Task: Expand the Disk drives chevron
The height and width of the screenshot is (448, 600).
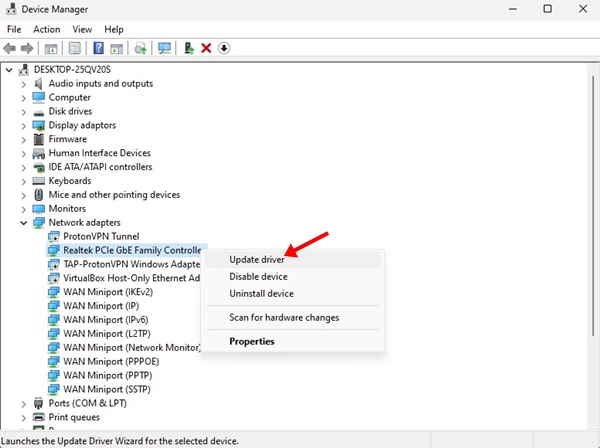Action: point(24,112)
